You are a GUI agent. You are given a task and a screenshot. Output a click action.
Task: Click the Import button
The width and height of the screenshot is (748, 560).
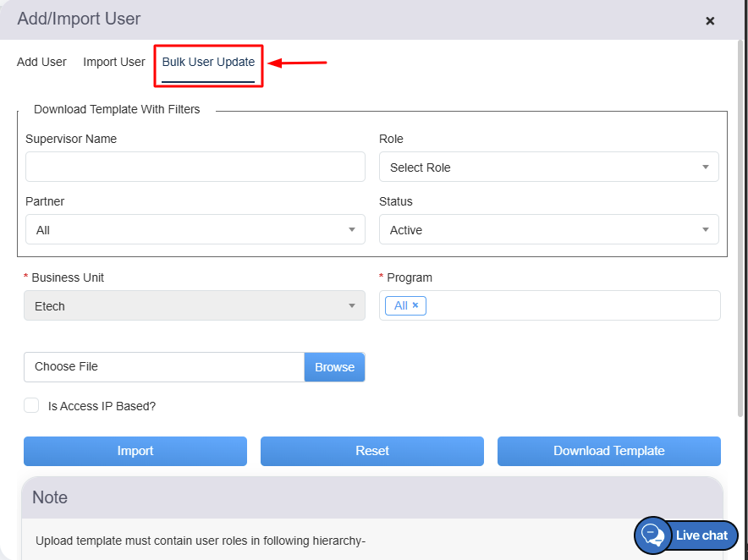click(x=135, y=451)
